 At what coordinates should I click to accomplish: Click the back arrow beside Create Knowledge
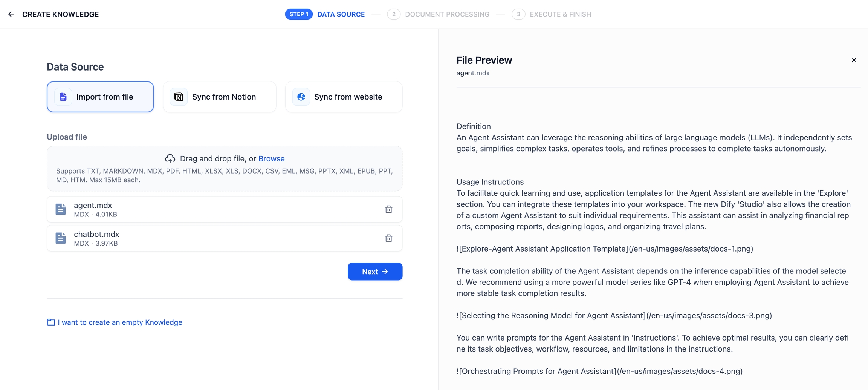11,14
